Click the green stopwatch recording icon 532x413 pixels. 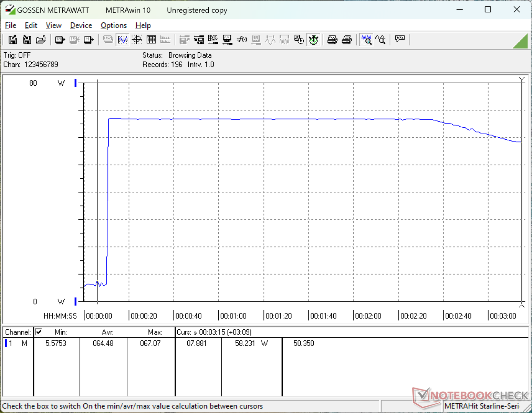[x=313, y=40]
